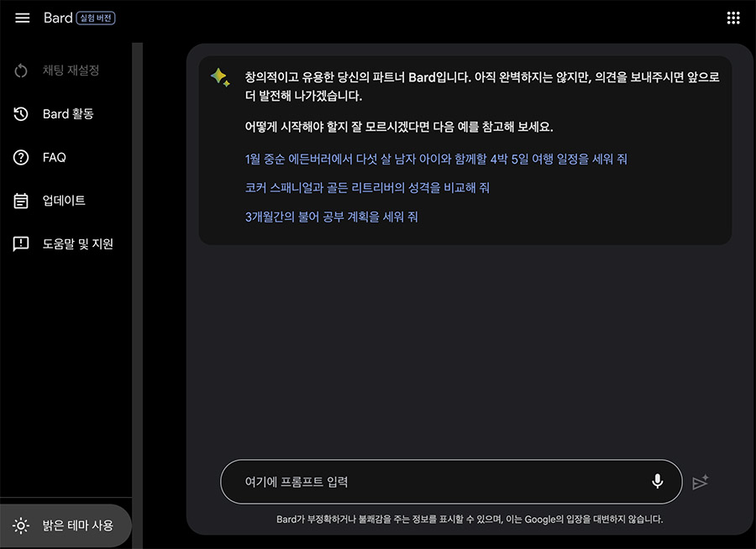The width and height of the screenshot is (756, 549).
Task: Click the Bard 활동 history icon
Action: coord(21,114)
